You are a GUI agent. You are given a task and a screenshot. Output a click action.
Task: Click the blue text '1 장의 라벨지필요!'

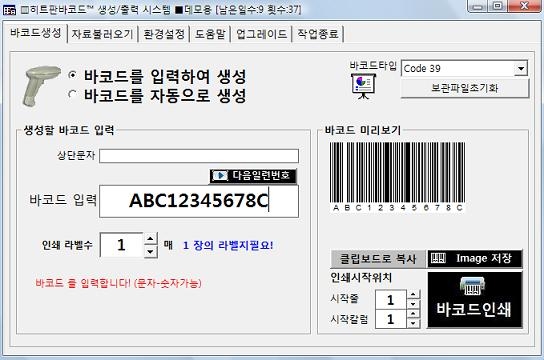coord(228,246)
